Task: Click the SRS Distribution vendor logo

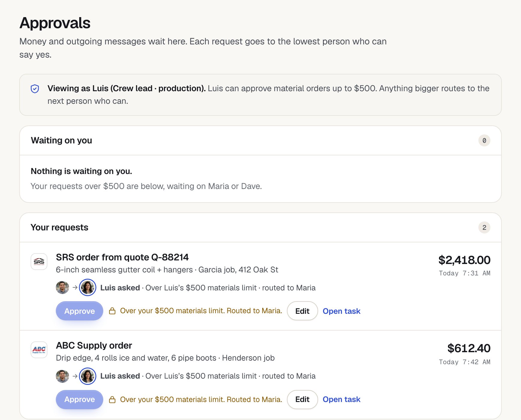Action: pyautogui.click(x=39, y=262)
